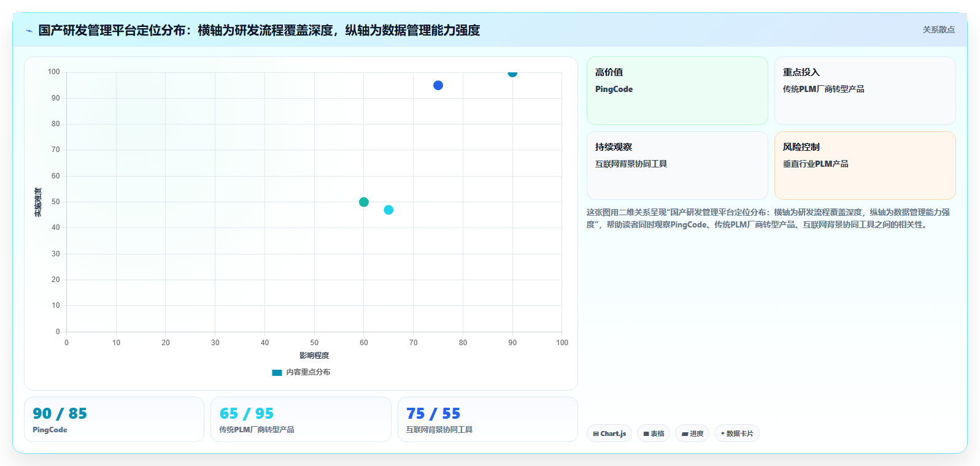Image resolution: width=980 pixels, height=466 pixels.
Task: Click the 关系散点 label in header
Action: pos(938,29)
